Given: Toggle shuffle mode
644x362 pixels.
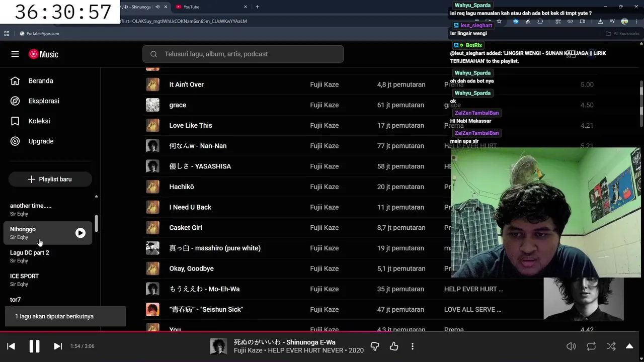Looking at the screenshot, I should 611,346.
